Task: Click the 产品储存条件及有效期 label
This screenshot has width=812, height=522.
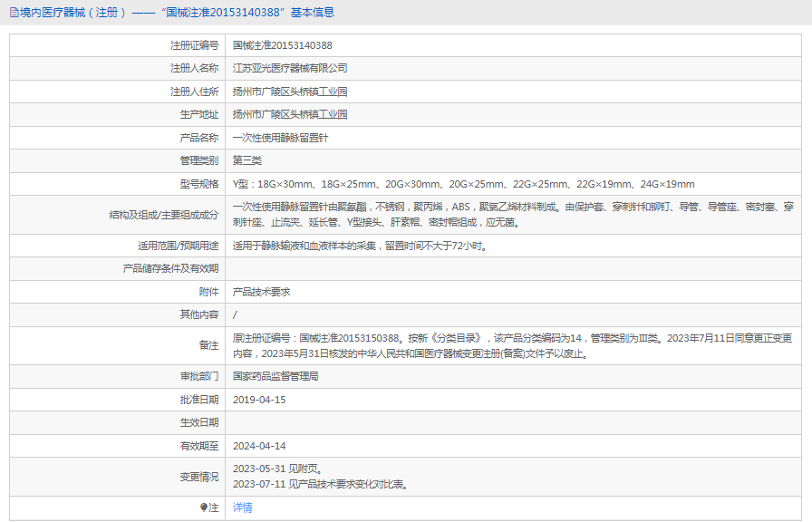Action: click(171, 268)
